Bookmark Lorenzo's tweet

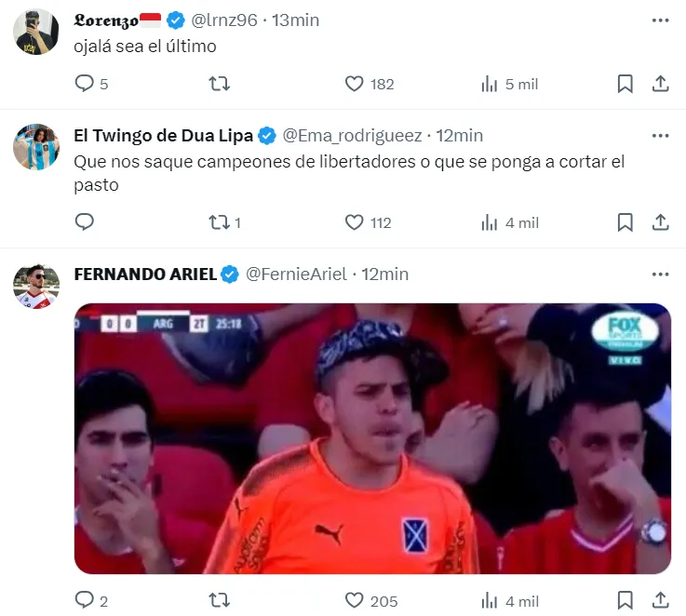625,84
